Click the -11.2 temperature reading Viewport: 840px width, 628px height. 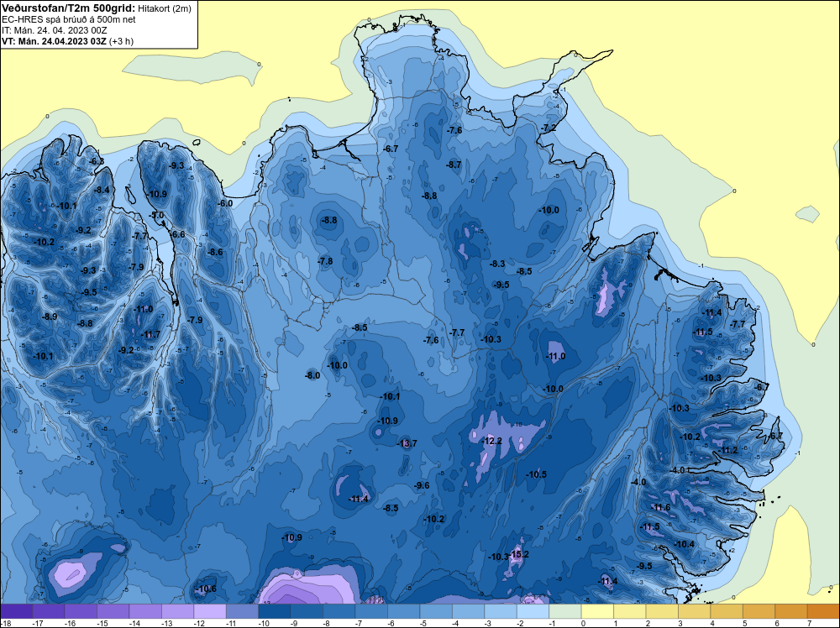pos(728,450)
